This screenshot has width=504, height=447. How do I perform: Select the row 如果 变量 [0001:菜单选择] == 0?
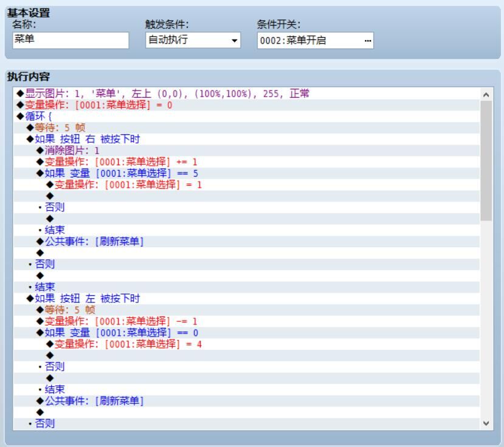click(247, 333)
